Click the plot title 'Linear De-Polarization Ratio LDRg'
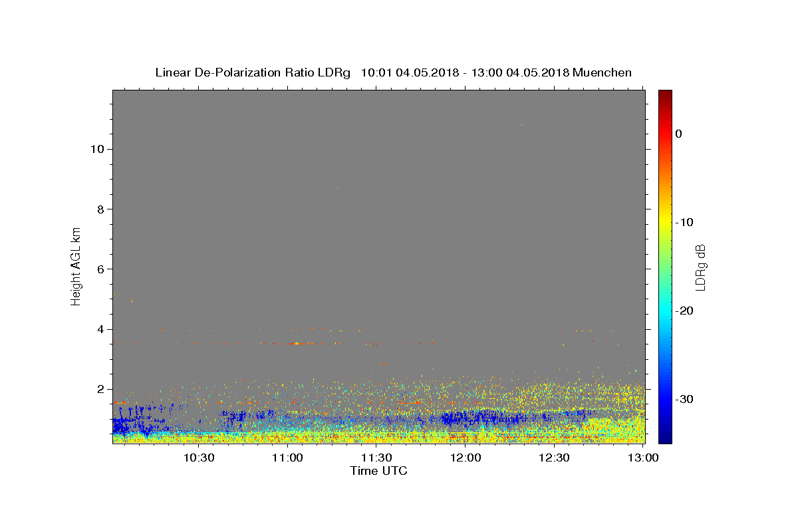Viewport: 798px width, 532px height. (x=253, y=72)
